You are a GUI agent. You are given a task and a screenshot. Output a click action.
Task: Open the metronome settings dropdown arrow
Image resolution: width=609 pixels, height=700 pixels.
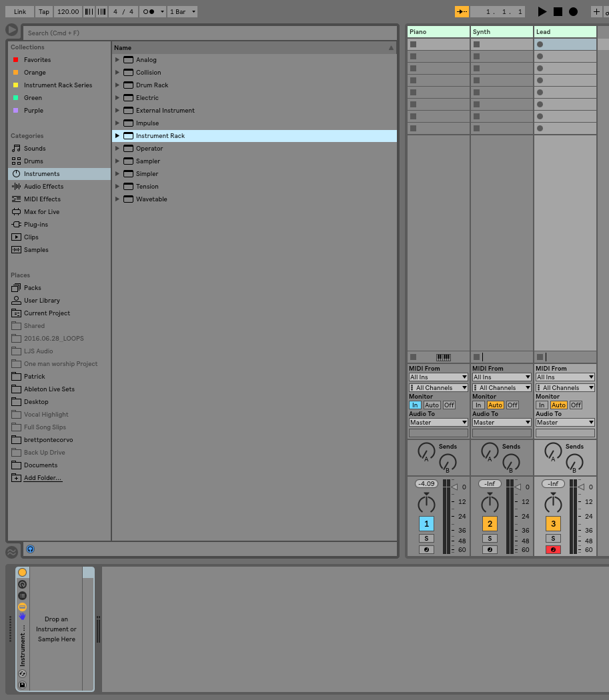tap(162, 11)
